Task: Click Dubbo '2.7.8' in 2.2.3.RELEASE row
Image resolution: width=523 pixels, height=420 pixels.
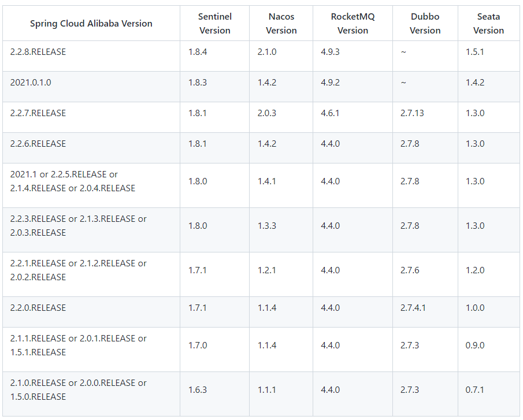Action: (x=410, y=226)
